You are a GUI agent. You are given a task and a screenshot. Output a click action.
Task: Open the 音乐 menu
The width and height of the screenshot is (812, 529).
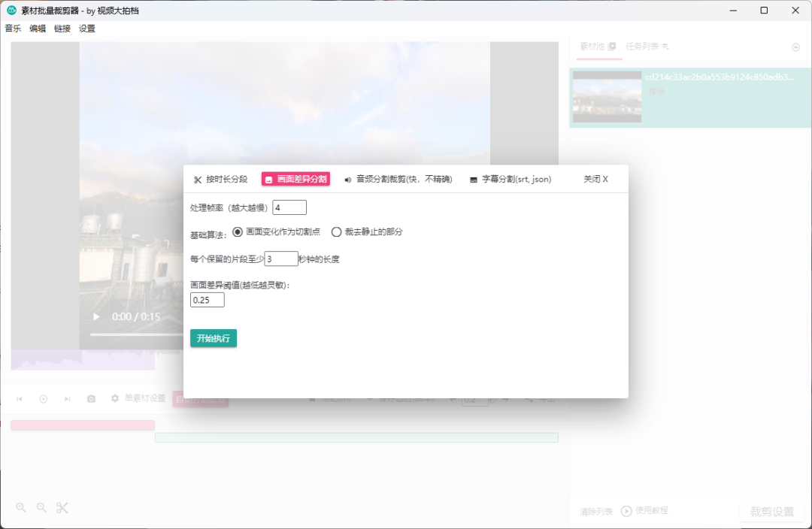coord(13,29)
